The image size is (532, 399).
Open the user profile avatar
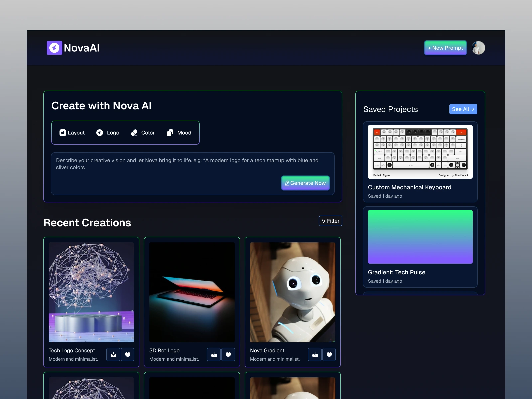[x=478, y=48]
